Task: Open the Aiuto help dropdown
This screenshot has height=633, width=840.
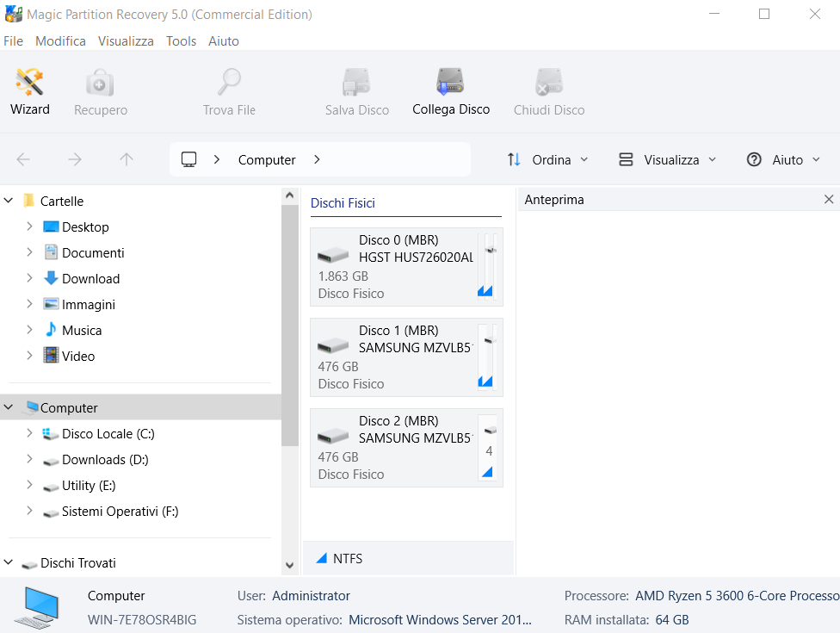Action: (x=783, y=159)
